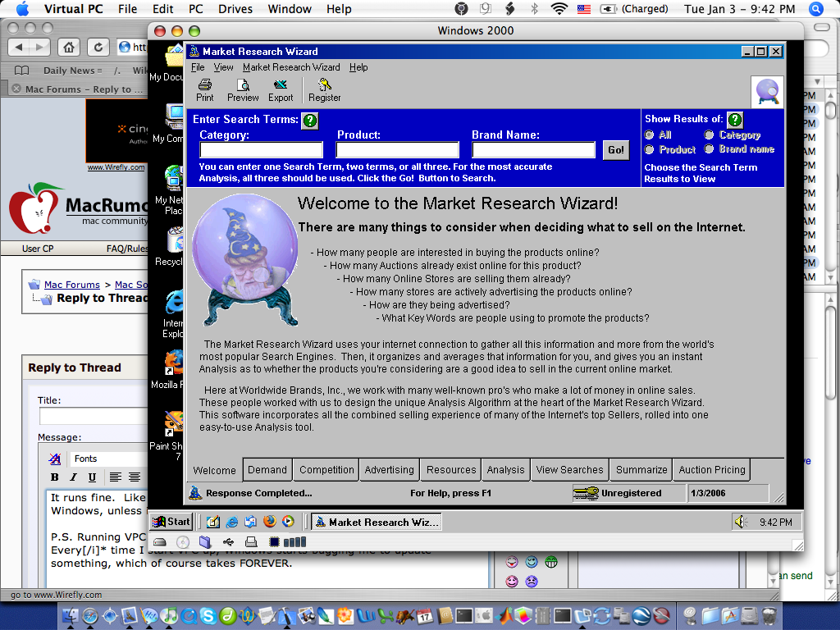
Task: Click the wizard icon in the status bar
Action: point(196,493)
